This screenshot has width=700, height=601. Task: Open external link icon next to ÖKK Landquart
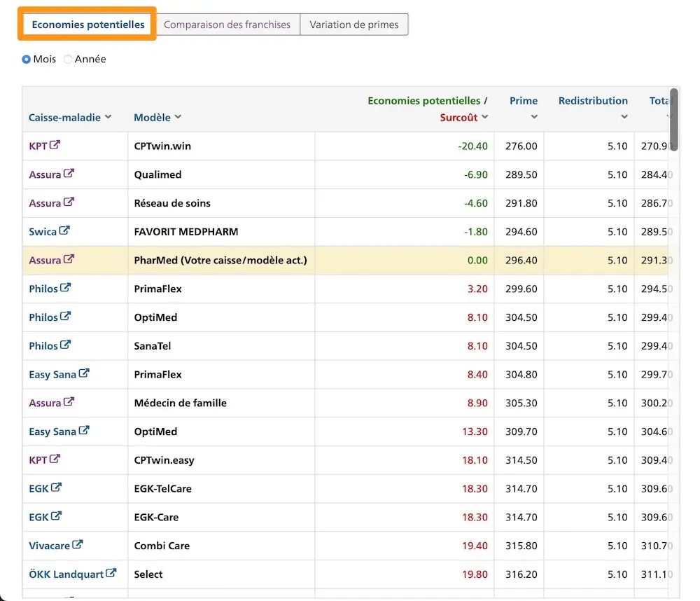111,573
